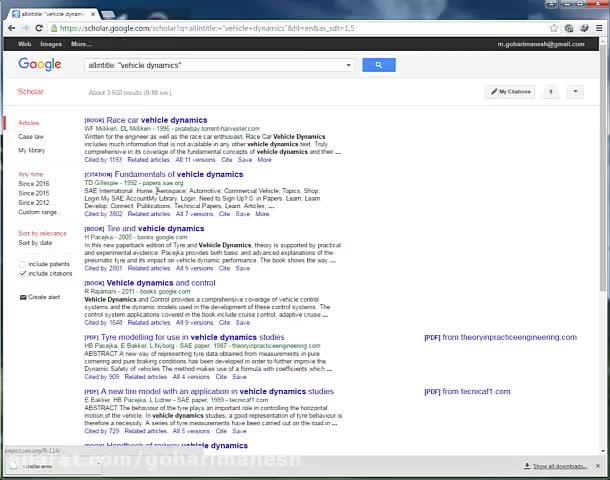Open the Web menu item
Screen dimensions: 610x480
25,44
